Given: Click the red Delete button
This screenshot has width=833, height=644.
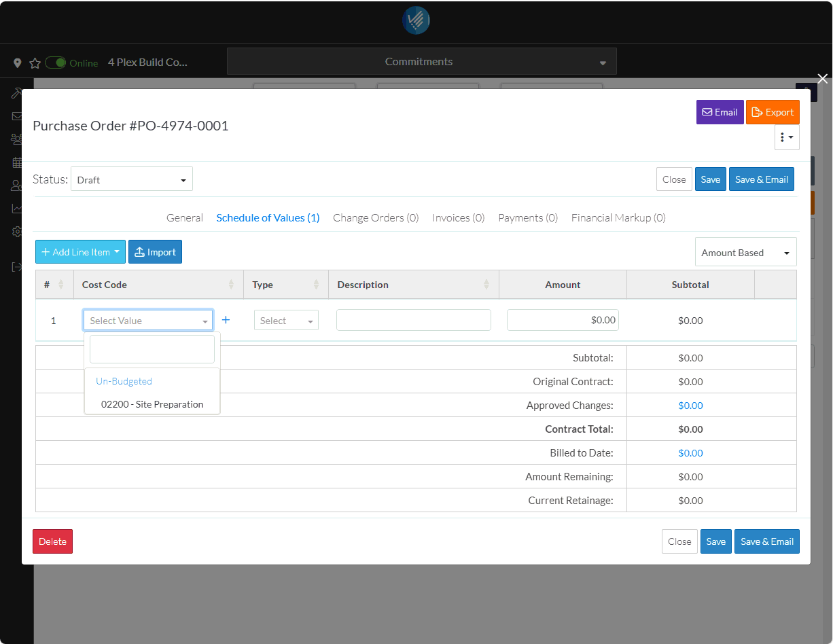Looking at the screenshot, I should (52, 541).
